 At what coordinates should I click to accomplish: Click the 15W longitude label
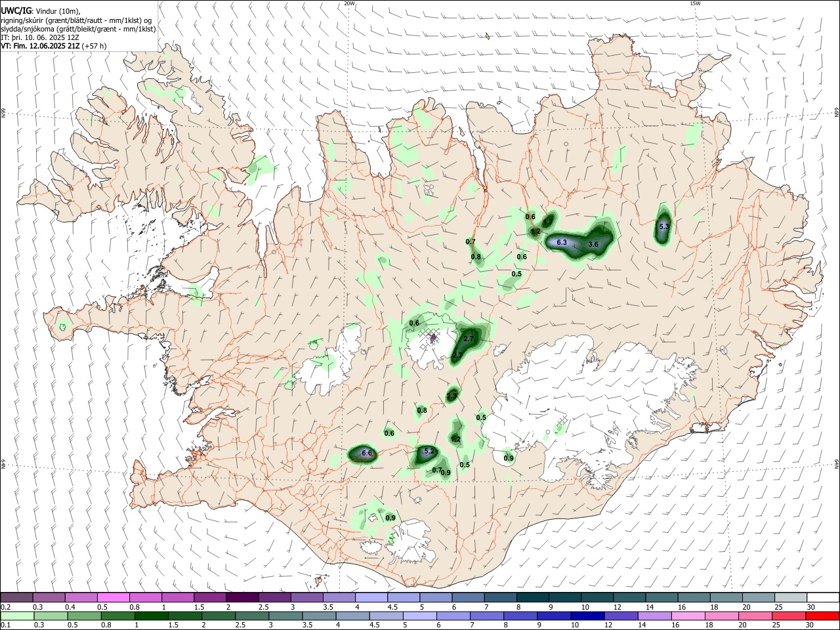tap(695, 3)
